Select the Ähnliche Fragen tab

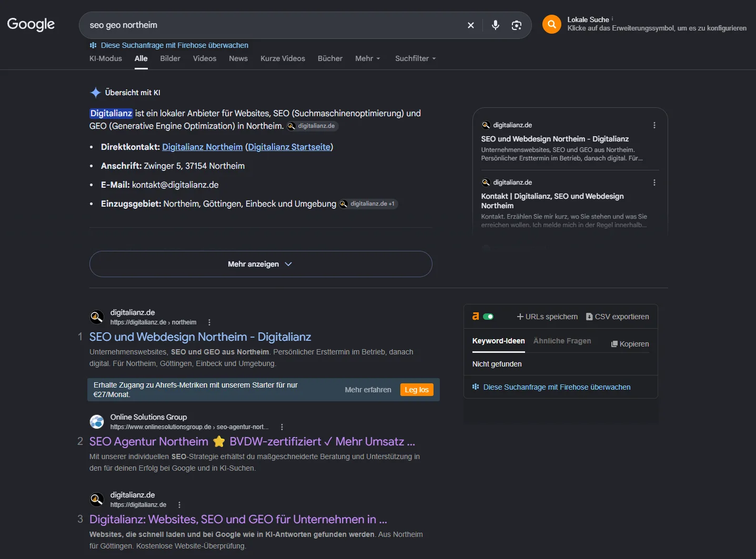(562, 341)
